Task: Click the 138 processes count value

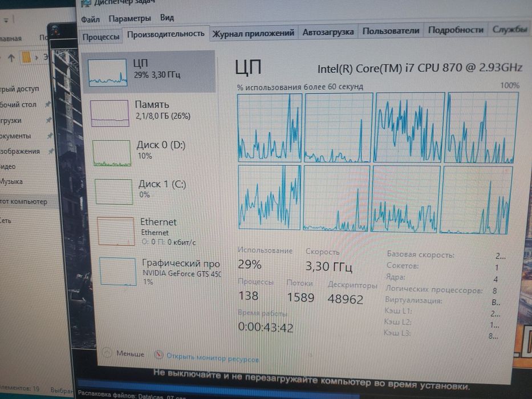Action: 249,296
